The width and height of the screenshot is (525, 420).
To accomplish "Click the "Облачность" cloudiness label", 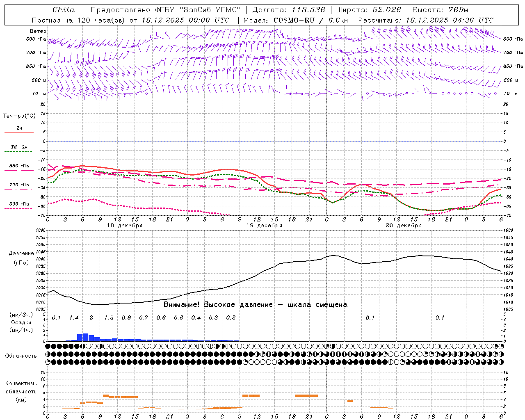I will 21,356.
